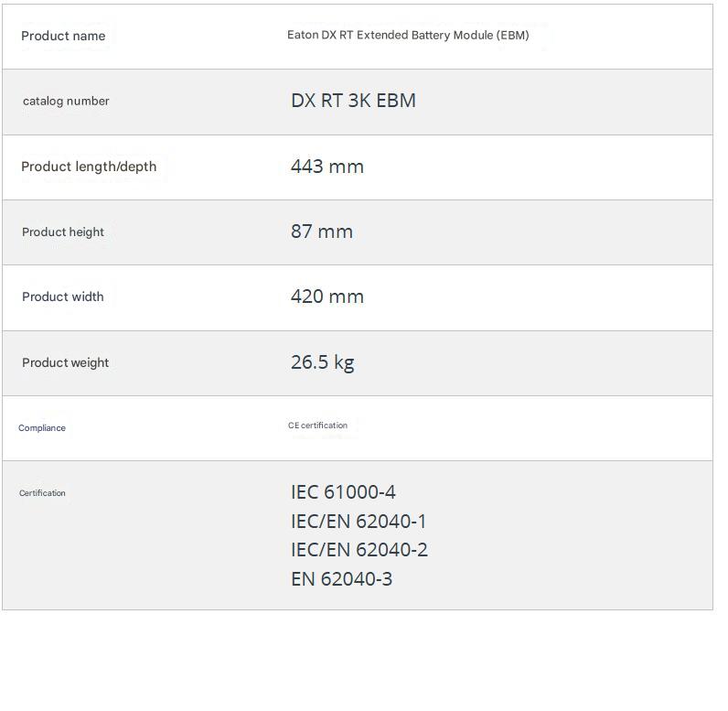Click the 'Product name' row label
728x711 pixels.
click(63, 36)
